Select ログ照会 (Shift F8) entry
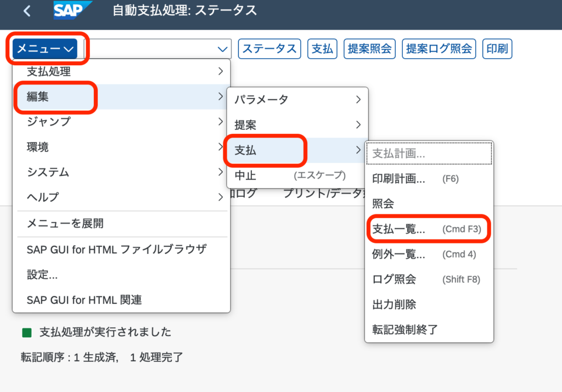The height and width of the screenshot is (392, 562). (429, 279)
